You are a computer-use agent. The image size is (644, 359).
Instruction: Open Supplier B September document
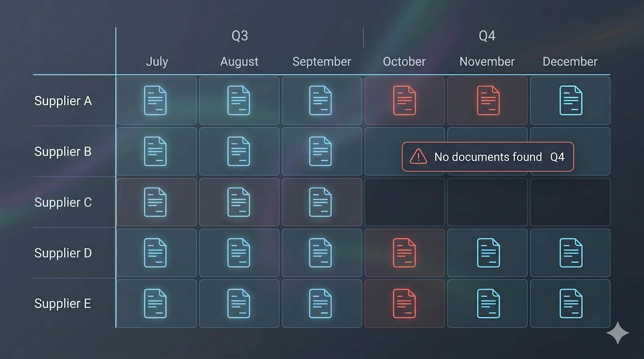[x=320, y=152]
